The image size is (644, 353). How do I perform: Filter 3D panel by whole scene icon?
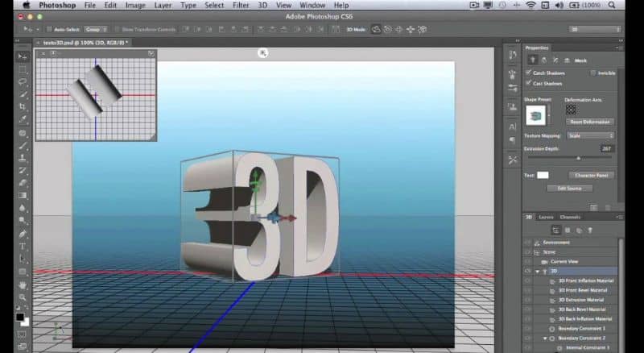pyautogui.click(x=555, y=230)
